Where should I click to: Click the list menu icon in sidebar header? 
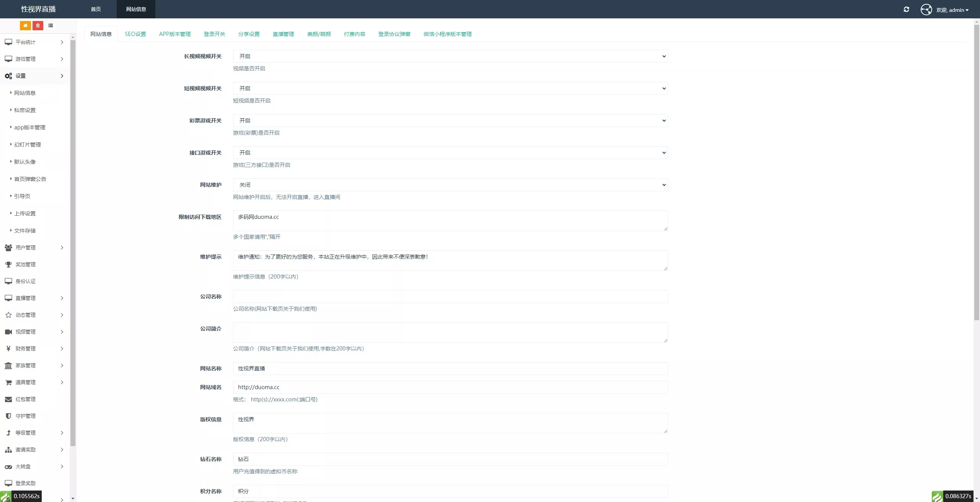coord(51,26)
